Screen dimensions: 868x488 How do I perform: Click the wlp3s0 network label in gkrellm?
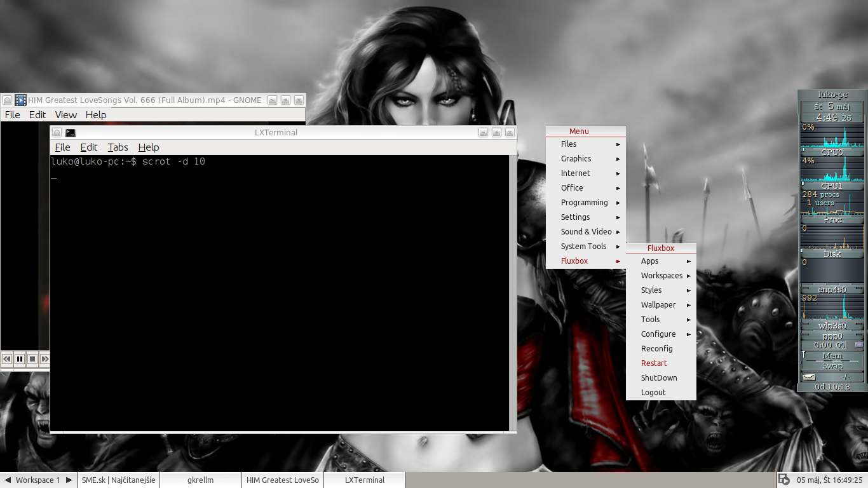coord(832,326)
